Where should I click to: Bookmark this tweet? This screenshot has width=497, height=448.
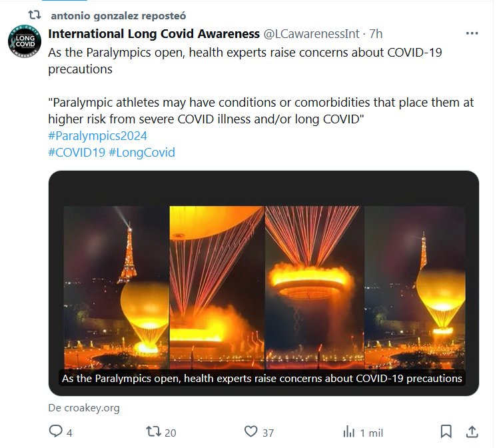tap(446, 431)
